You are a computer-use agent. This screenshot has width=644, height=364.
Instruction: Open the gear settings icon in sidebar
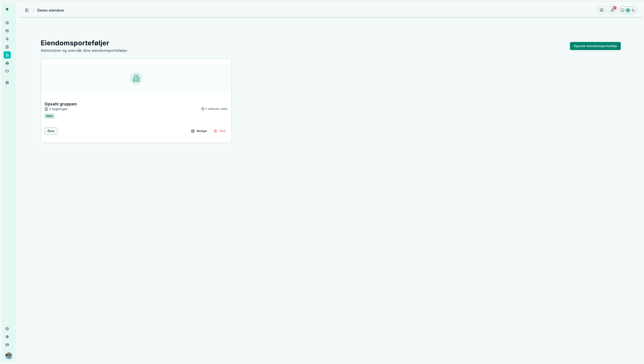click(7, 337)
